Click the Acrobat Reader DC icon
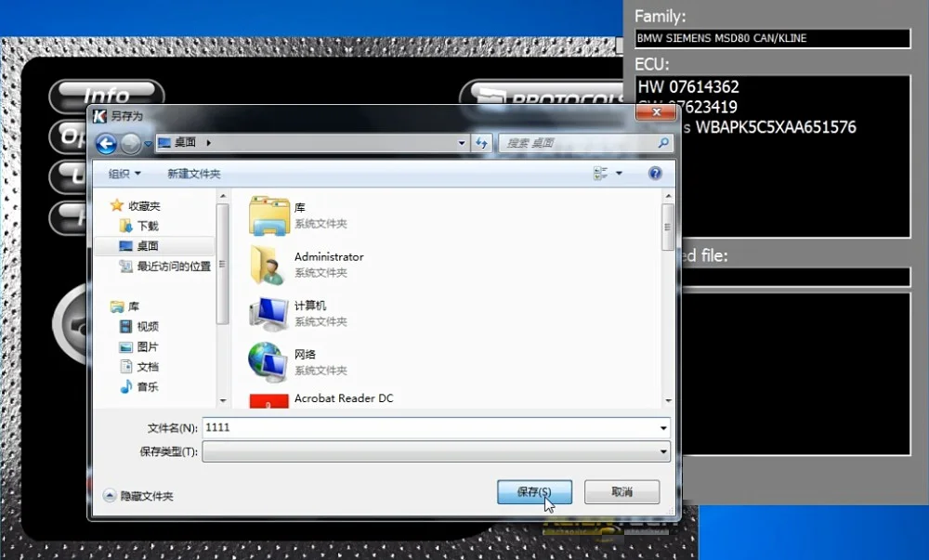 269,401
